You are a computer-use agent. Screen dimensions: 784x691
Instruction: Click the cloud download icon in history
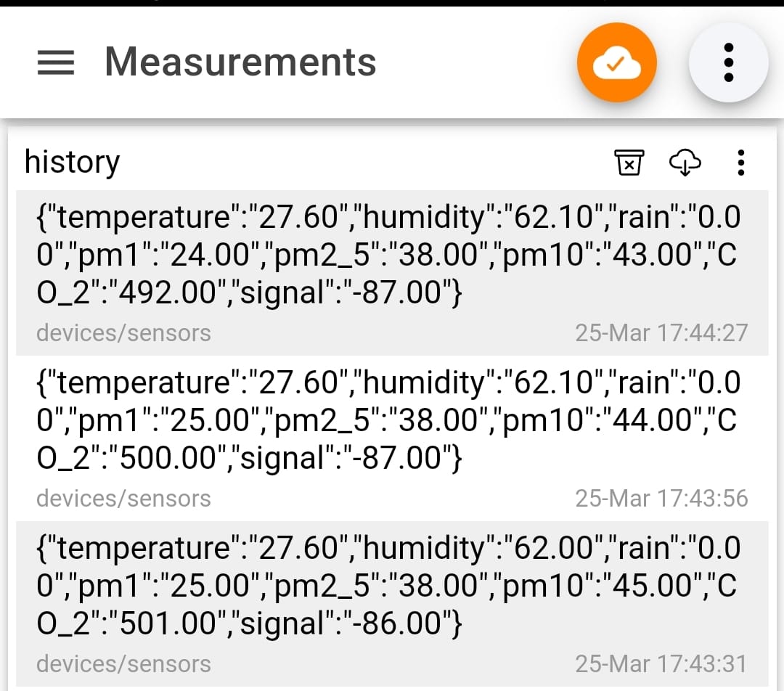coord(685,163)
